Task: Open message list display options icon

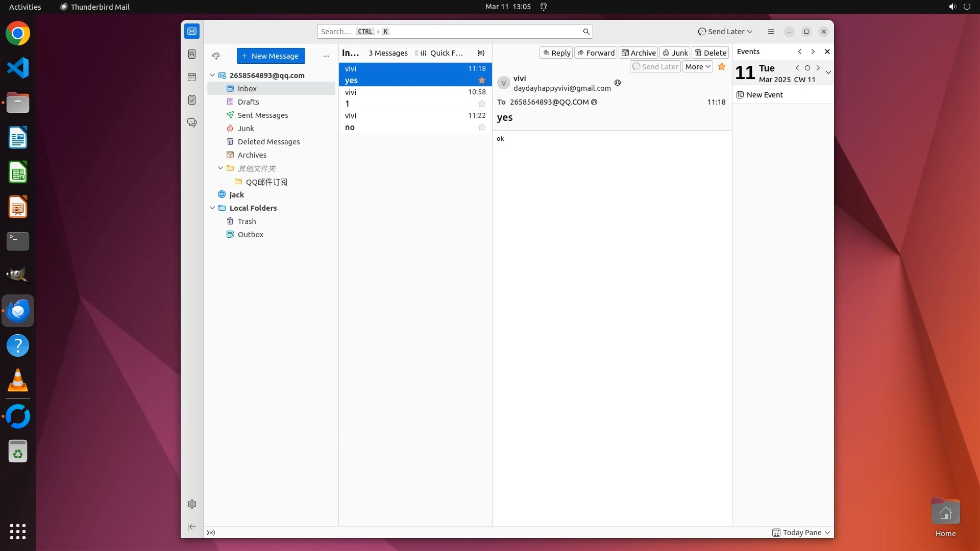Action: coord(481,53)
